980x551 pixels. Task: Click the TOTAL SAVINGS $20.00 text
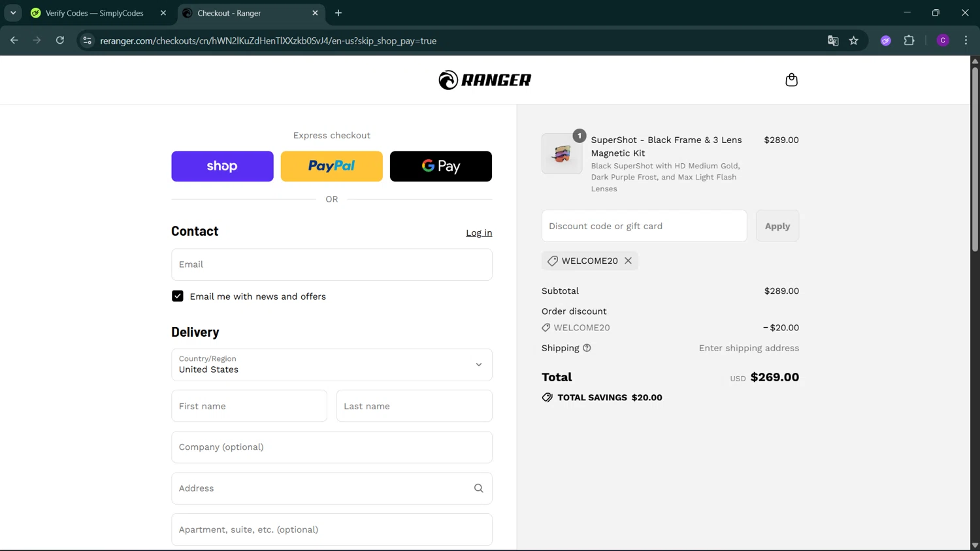click(x=610, y=398)
